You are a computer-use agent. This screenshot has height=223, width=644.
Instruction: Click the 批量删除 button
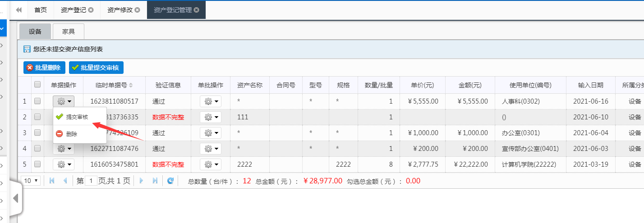coord(44,68)
